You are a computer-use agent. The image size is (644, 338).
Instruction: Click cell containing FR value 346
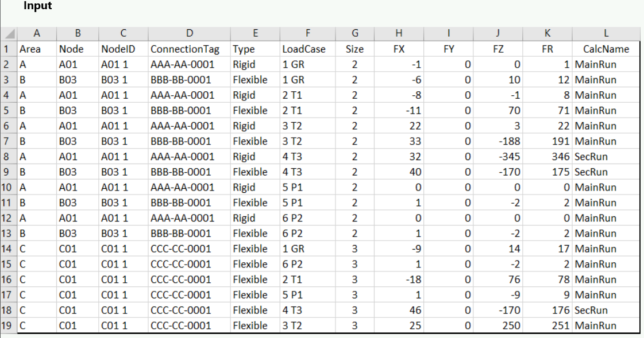(547, 157)
